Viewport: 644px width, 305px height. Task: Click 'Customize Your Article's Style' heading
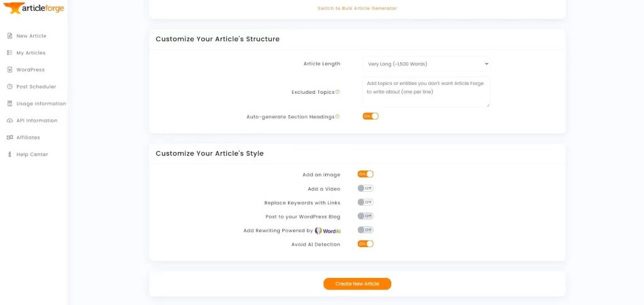pos(209,153)
